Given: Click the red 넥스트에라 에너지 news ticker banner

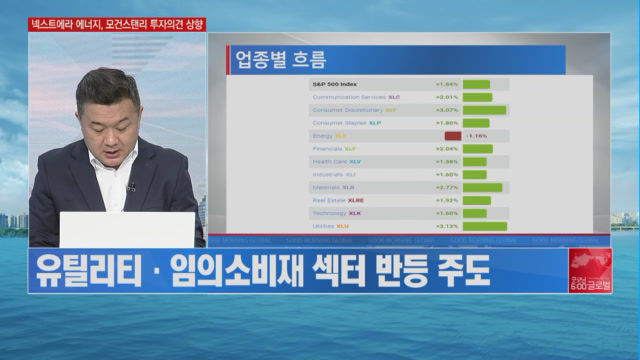Looking at the screenshot, I should (117, 24).
